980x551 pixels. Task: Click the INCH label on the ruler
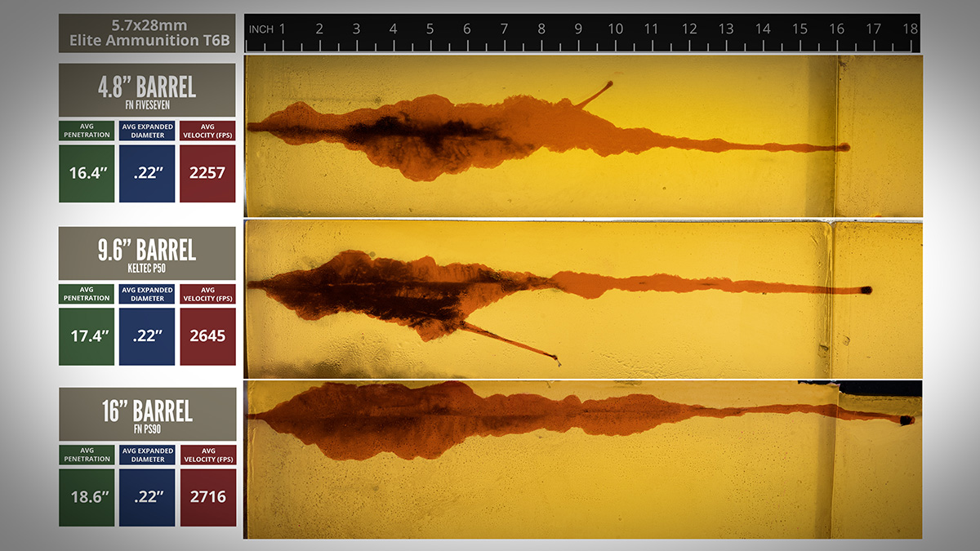261,29
